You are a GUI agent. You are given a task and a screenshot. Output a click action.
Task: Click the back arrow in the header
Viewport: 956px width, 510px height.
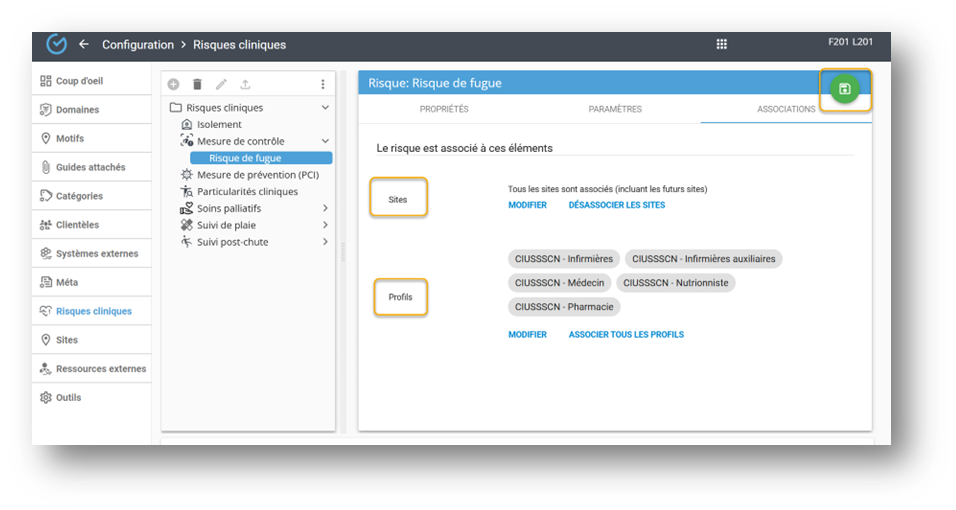tap(84, 44)
